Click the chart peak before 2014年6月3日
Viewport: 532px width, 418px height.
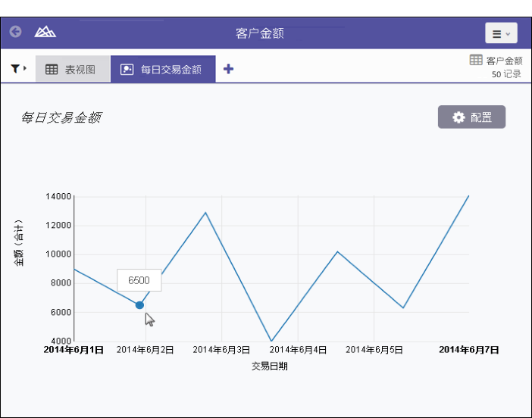205,212
